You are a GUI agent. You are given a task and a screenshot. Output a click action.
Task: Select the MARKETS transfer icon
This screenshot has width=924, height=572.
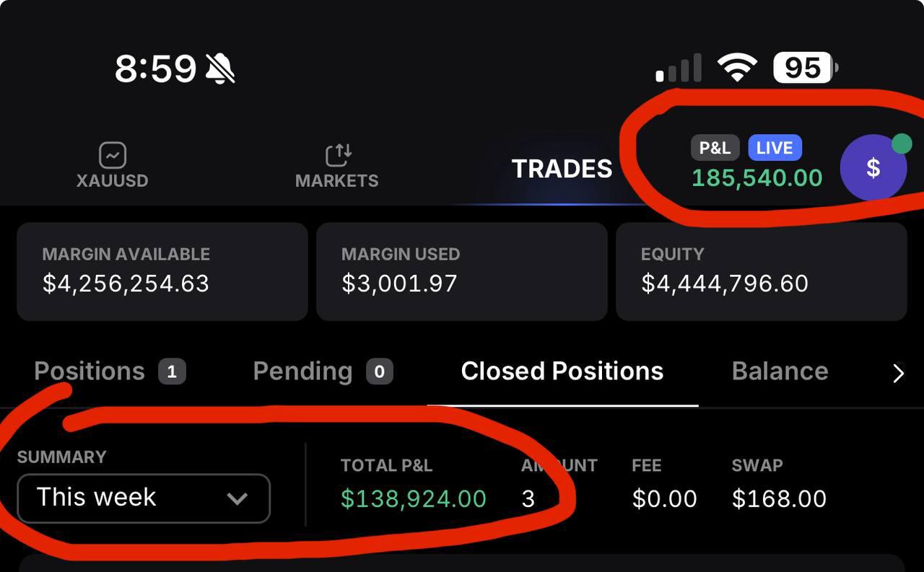tap(336, 154)
